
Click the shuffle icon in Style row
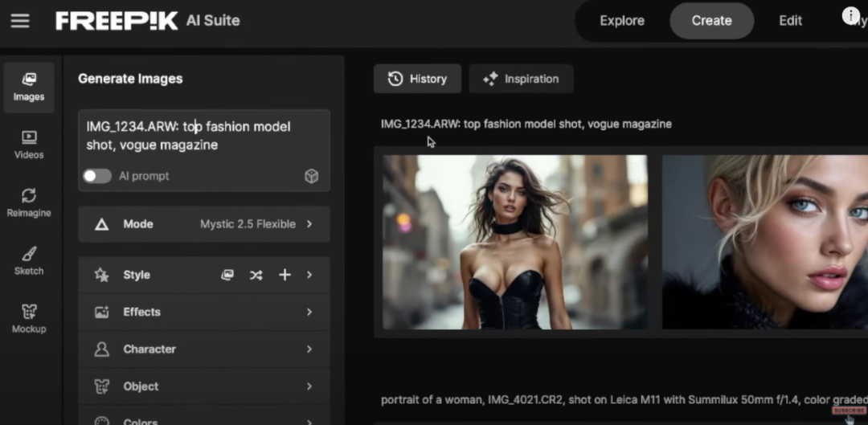(x=256, y=275)
